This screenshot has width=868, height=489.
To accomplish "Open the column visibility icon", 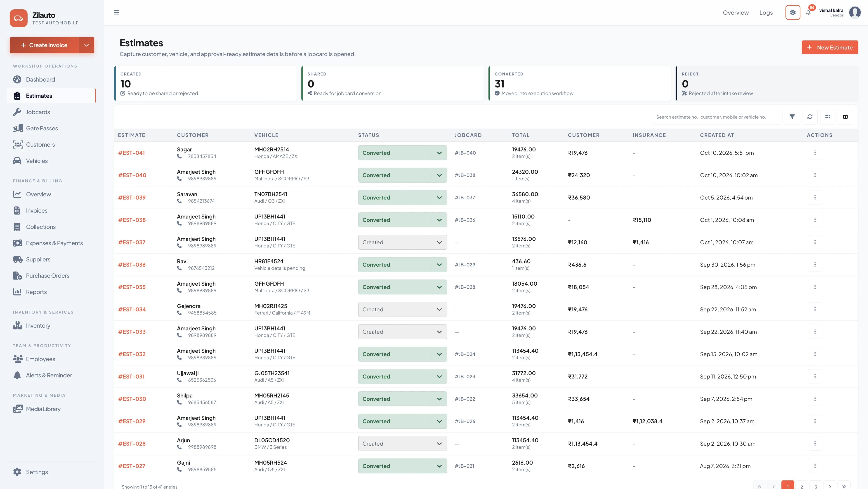I will 845,117.
